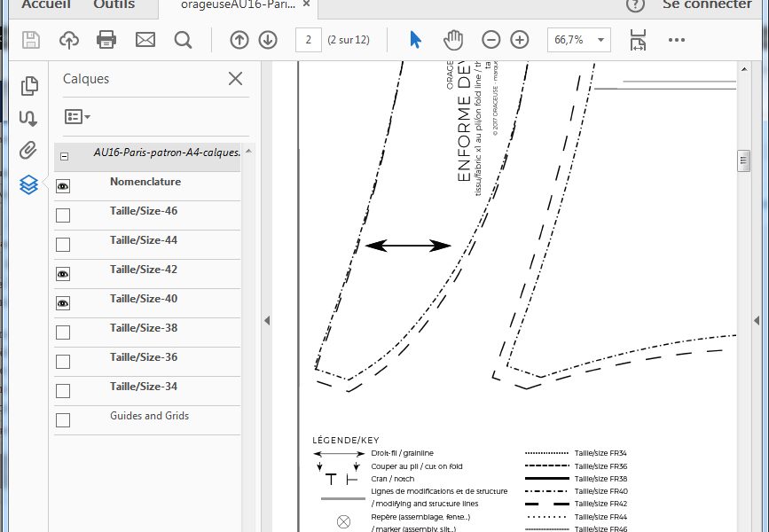Activate the hand pan tool
This screenshot has width=769, height=532.
pyautogui.click(x=453, y=40)
